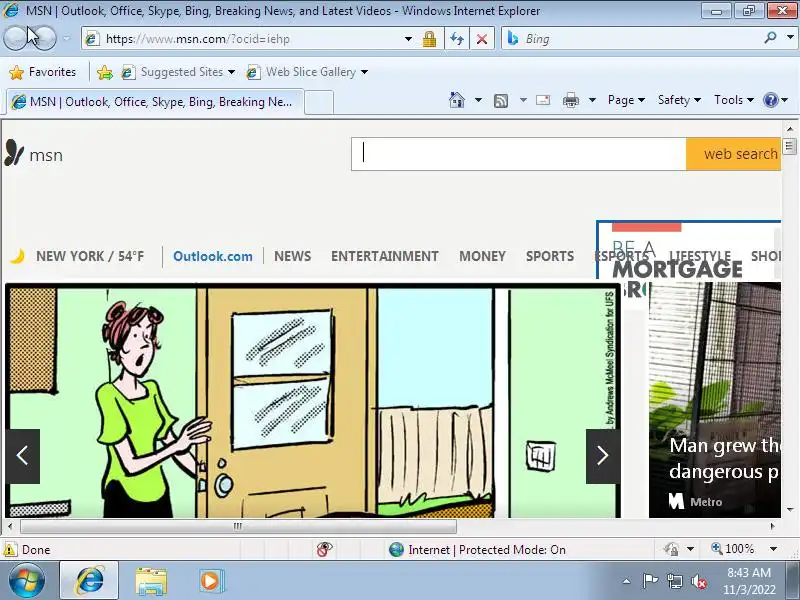Click the horizontal scrollbar right arrow
800x600 pixels.
coord(773,526)
